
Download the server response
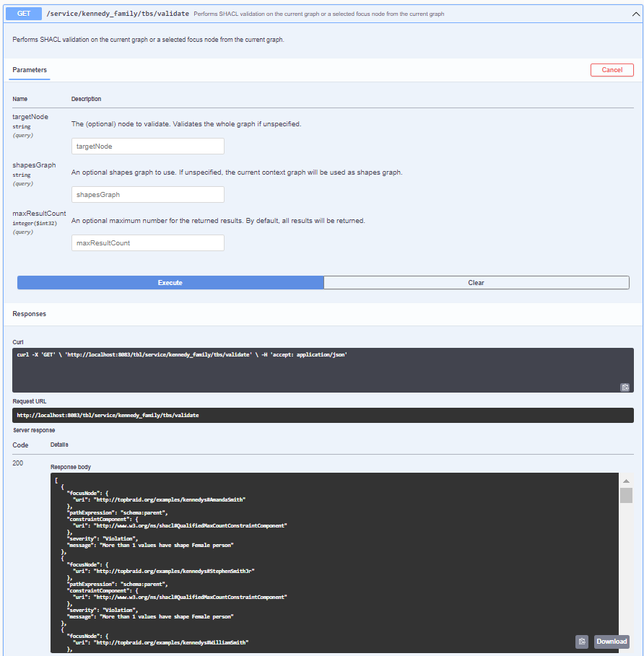(x=612, y=642)
